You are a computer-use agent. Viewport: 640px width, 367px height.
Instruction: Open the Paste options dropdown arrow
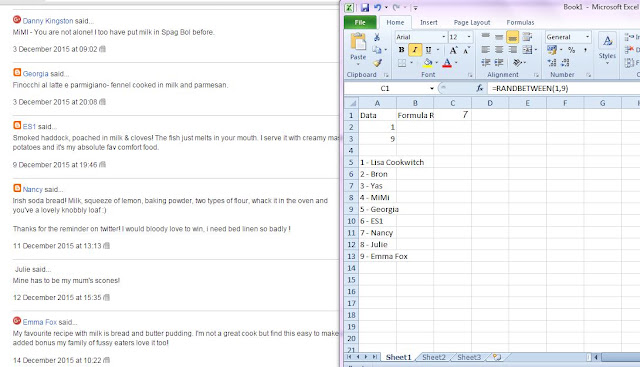pyautogui.click(x=358, y=64)
